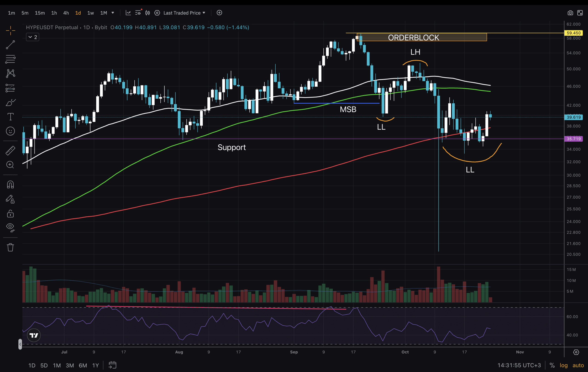Select the text annotation tool
The width and height of the screenshot is (588, 372).
pyautogui.click(x=10, y=117)
